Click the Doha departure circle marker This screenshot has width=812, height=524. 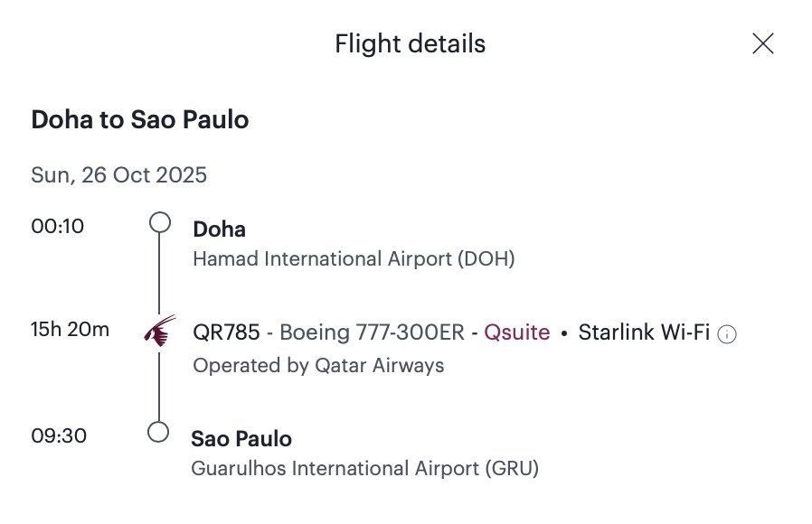coord(160,222)
